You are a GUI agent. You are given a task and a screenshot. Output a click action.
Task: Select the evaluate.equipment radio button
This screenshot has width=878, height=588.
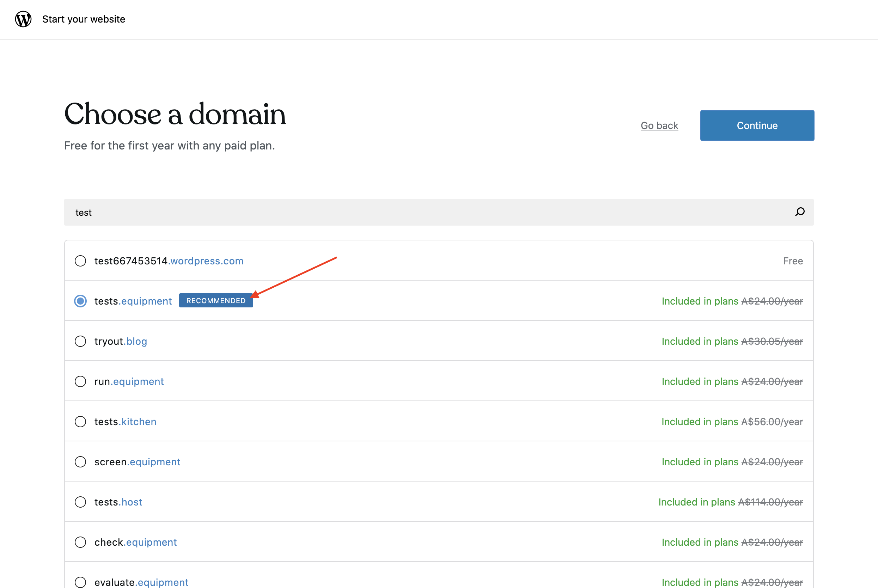pyautogui.click(x=80, y=582)
